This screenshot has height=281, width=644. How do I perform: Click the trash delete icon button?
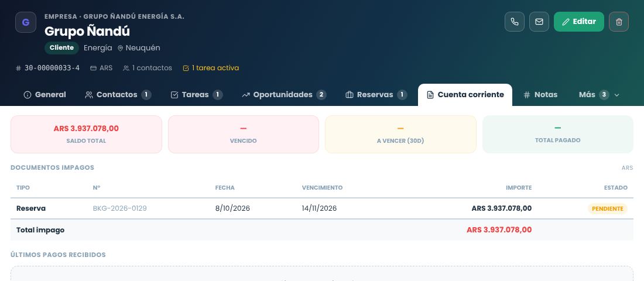point(619,22)
